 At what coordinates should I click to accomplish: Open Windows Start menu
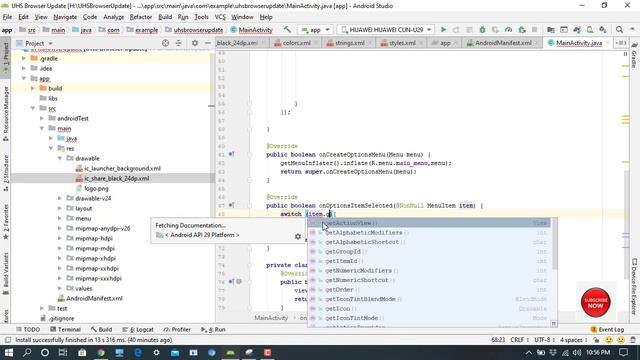click(9, 352)
